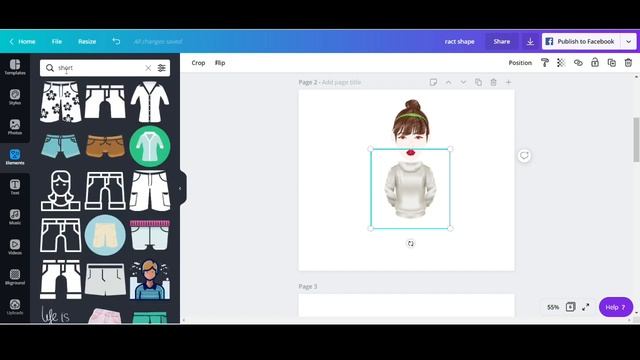Select the white cargo shorts element

pyautogui.click(x=150, y=191)
